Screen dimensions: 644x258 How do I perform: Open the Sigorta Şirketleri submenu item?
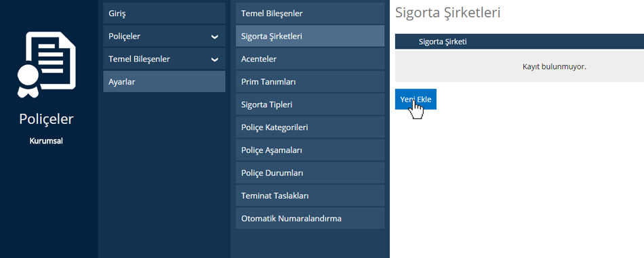pyautogui.click(x=310, y=36)
